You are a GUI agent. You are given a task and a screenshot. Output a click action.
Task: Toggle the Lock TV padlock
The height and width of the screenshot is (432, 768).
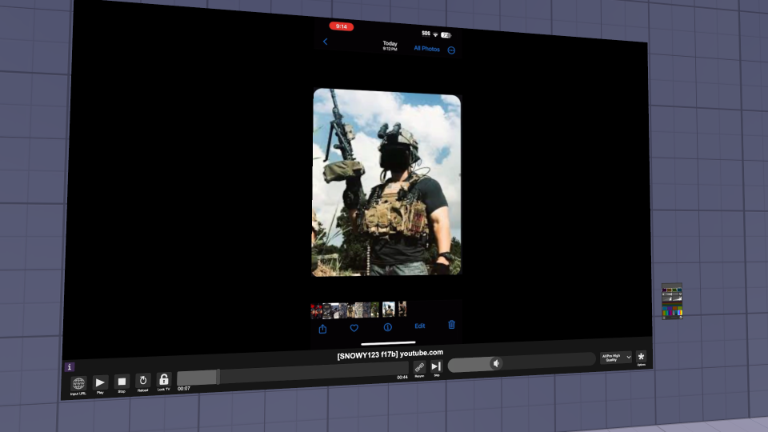point(163,380)
